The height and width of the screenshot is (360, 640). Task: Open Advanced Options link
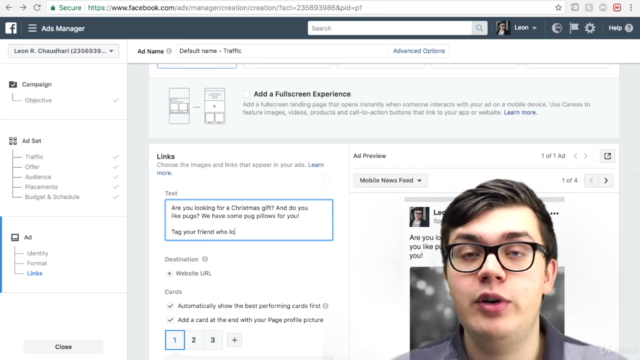coord(419,51)
